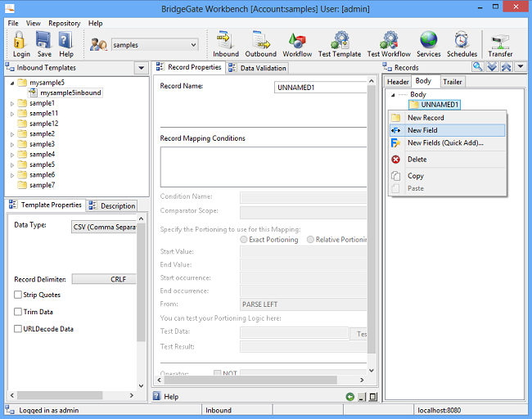The width and height of the screenshot is (532, 419).
Task: Click the UNNAMED1 folder icon in Body tree
Action: [x=413, y=105]
